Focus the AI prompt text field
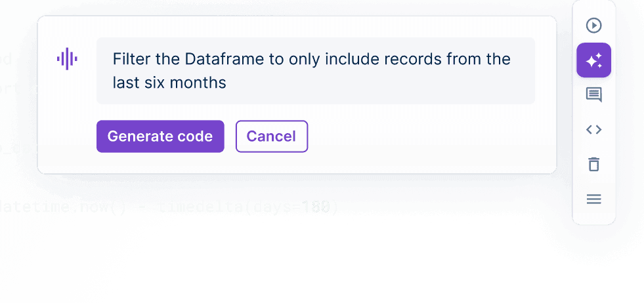The height and width of the screenshot is (303, 644). click(x=315, y=71)
